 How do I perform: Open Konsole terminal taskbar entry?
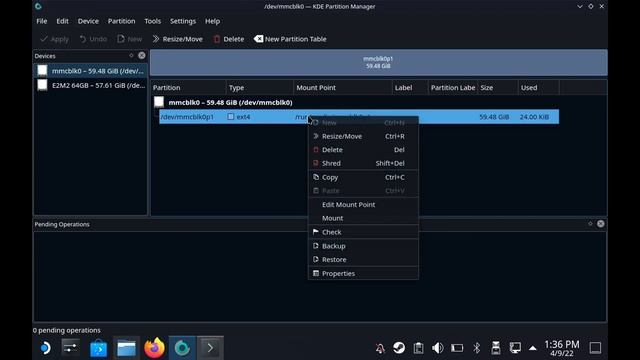point(210,348)
